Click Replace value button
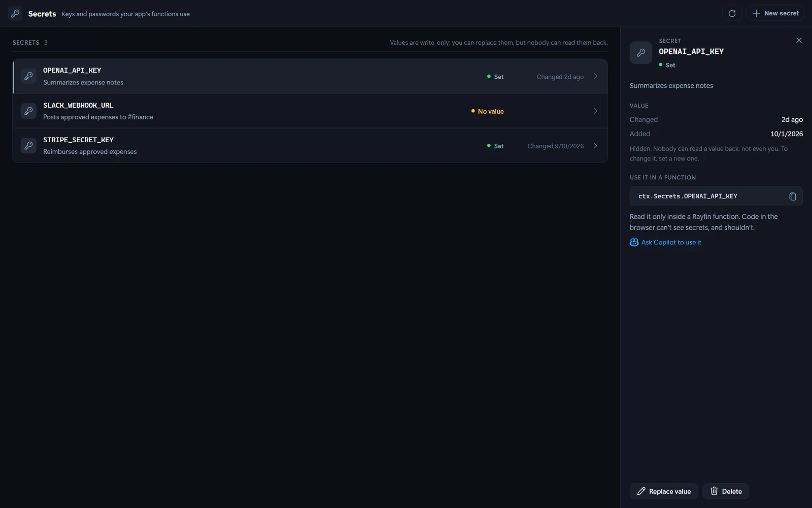 click(x=664, y=491)
